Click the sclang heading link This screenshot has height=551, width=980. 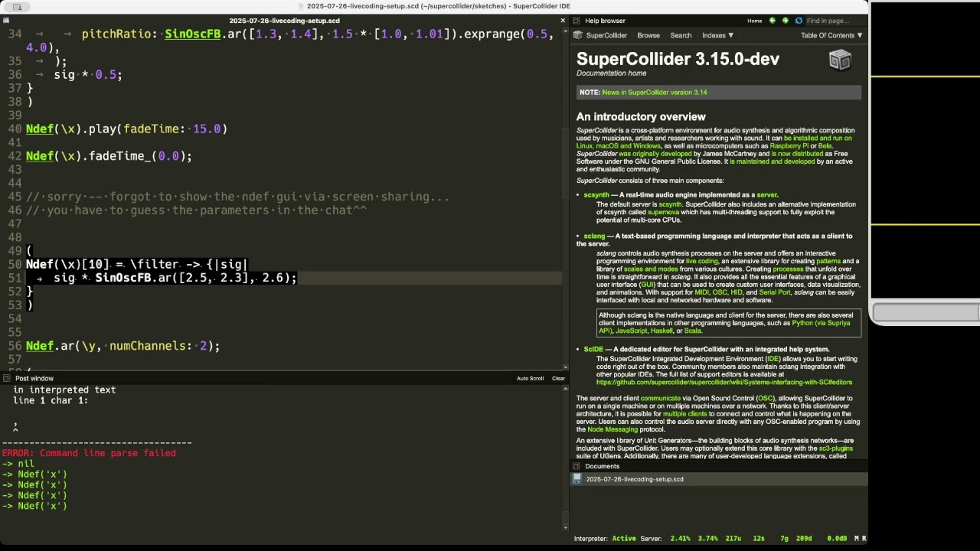coord(594,236)
